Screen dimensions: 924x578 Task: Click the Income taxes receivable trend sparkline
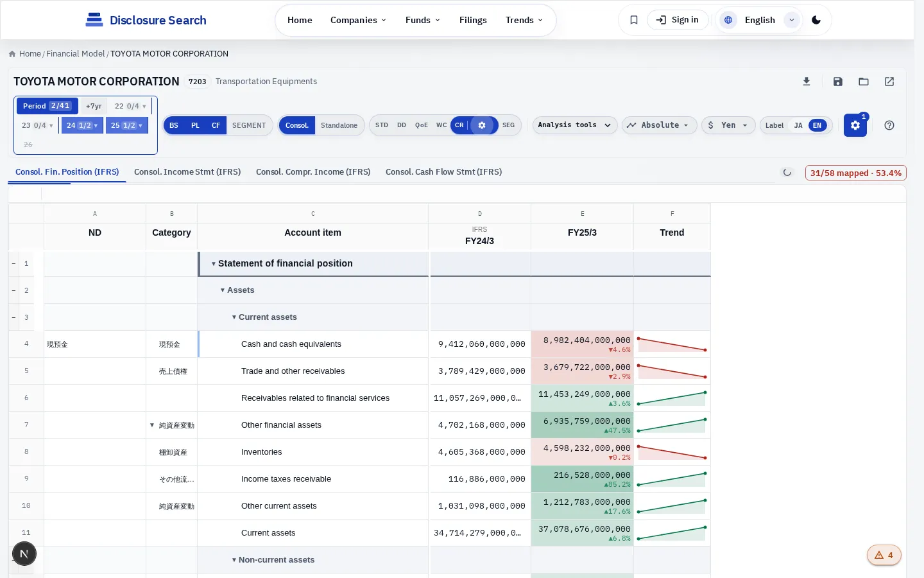[x=672, y=479]
